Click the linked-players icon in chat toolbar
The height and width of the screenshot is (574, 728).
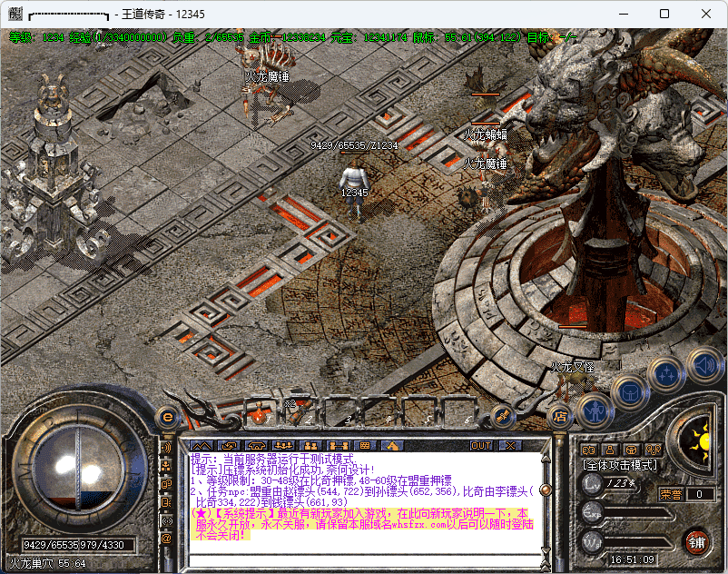click(338, 446)
